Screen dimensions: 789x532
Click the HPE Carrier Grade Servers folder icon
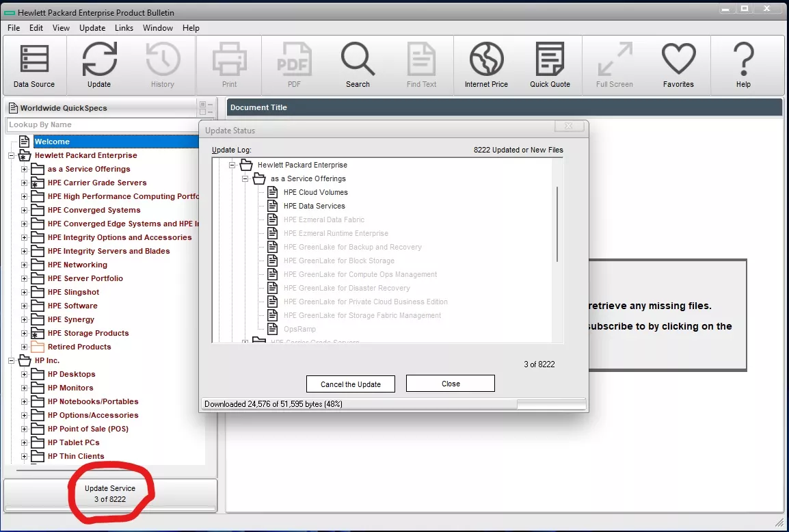[38, 183]
